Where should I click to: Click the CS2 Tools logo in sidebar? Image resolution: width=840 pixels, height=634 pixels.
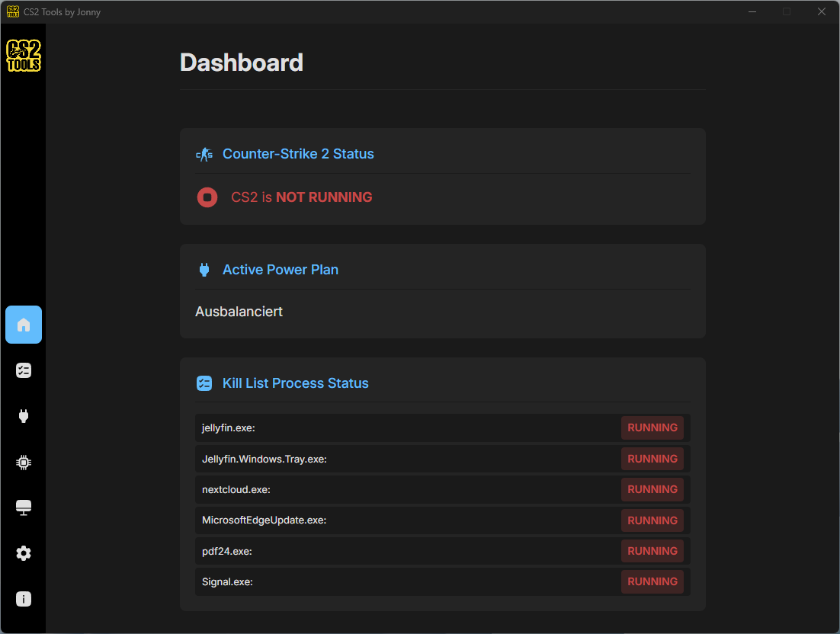tap(23, 54)
